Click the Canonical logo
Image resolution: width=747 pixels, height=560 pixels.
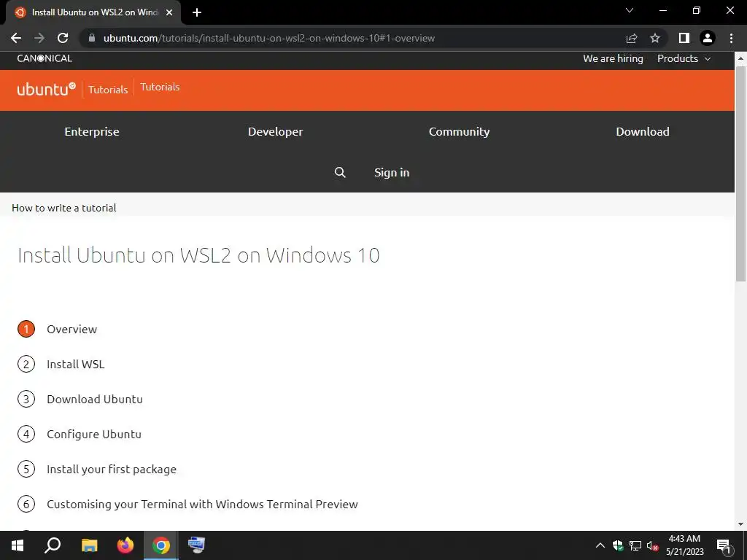click(44, 58)
